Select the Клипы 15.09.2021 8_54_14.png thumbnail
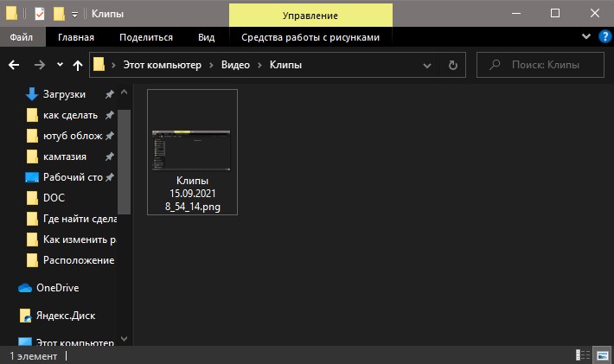The image size is (614, 364). (x=191, y=150)
